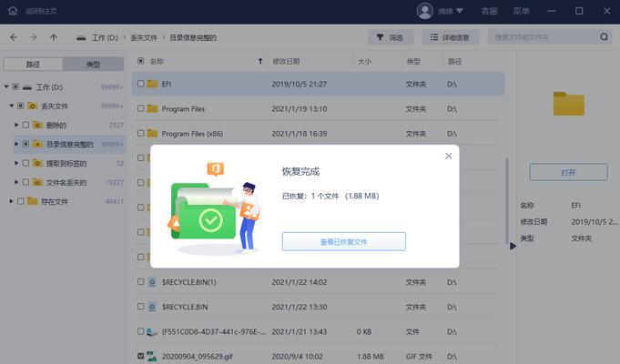Collapse the 丢失文件 tree node
The width and height of the screenshot is (620, 364).
click(x=12, y=106)
